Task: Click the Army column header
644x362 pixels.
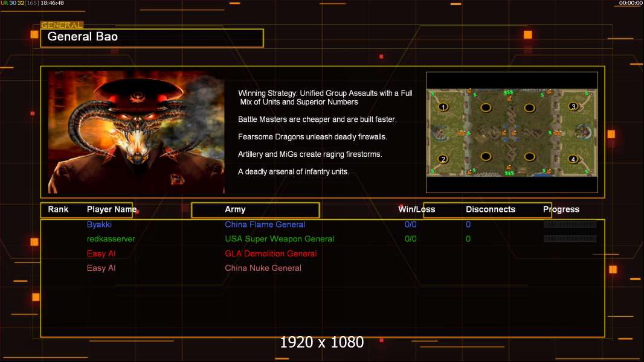Action: pyautogui.click(x=235, y=209)
